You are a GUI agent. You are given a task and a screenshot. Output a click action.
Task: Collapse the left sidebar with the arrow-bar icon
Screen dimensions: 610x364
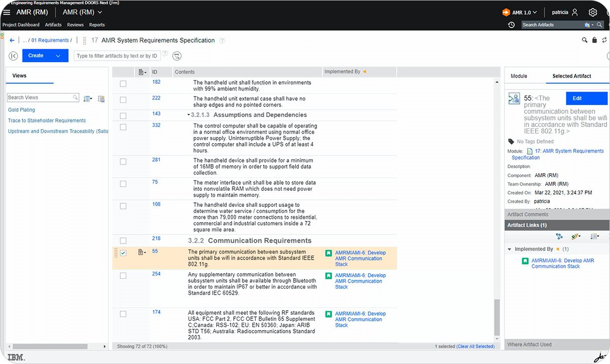click(14, 56)
